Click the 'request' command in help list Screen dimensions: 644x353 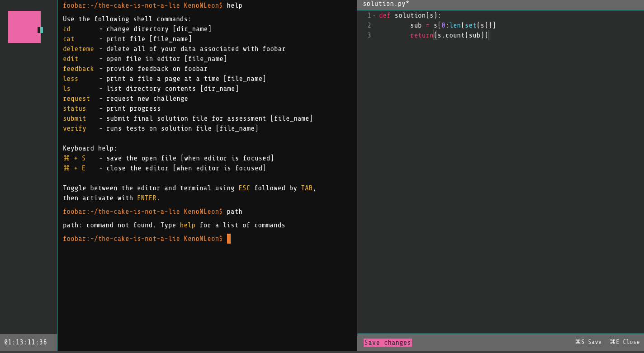tap(76, 99)
